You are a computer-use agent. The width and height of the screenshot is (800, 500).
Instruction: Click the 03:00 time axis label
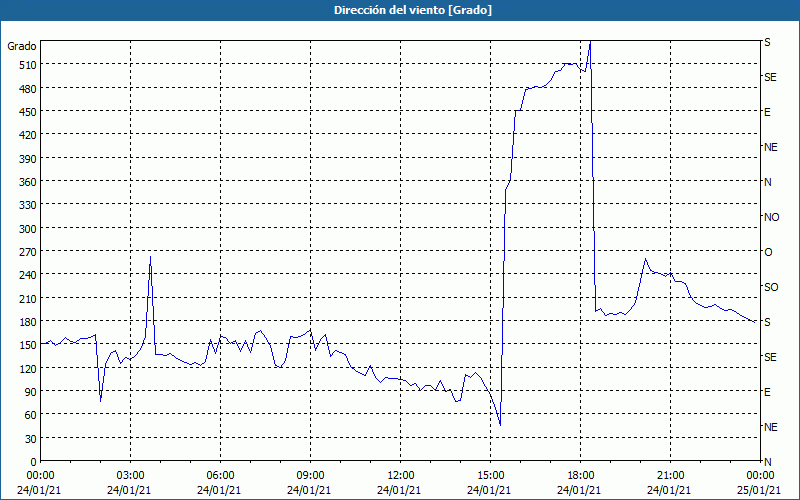click(x=130, y=476)
